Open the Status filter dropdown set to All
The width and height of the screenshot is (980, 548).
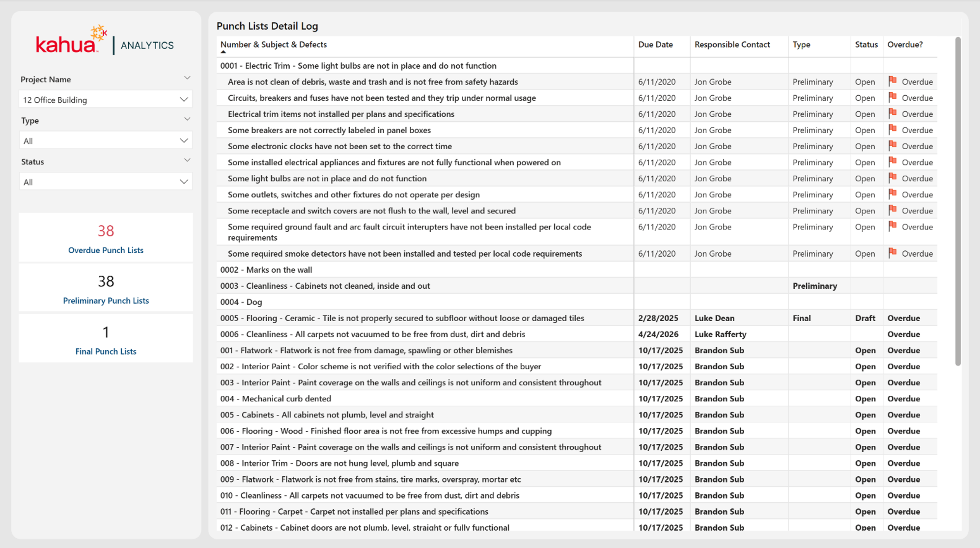pyautogui.click(x=105, y=182)
